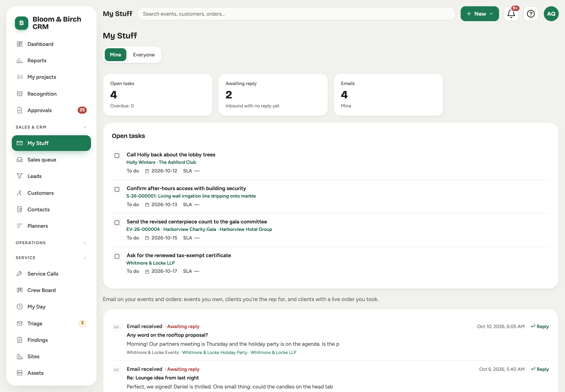
Task: Check off renewed tax-exempt certificate task
Action: [x=117, y=256]
